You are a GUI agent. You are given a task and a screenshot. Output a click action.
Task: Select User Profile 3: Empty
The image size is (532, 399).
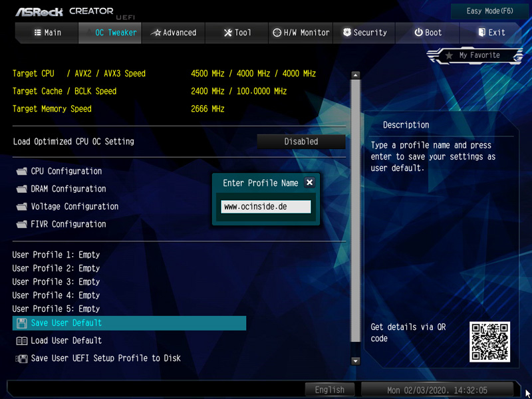point(56,282)
